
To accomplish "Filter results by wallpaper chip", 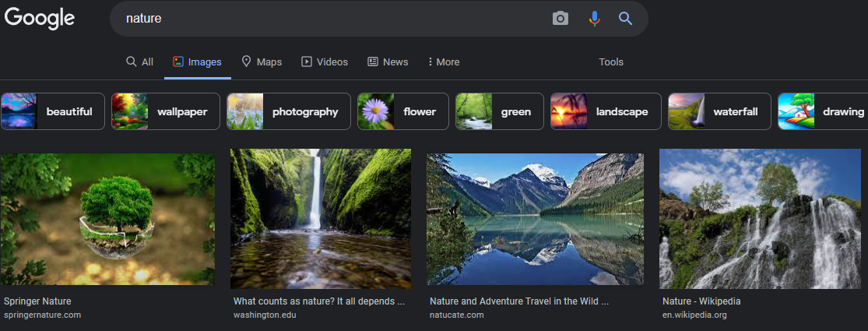I will tap(166, 111).
